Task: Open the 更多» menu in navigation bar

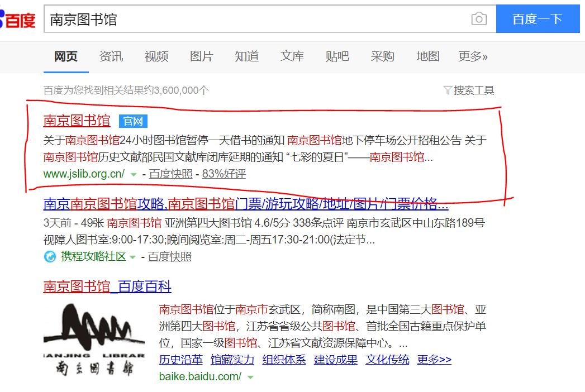Action: tap(473, 56)
